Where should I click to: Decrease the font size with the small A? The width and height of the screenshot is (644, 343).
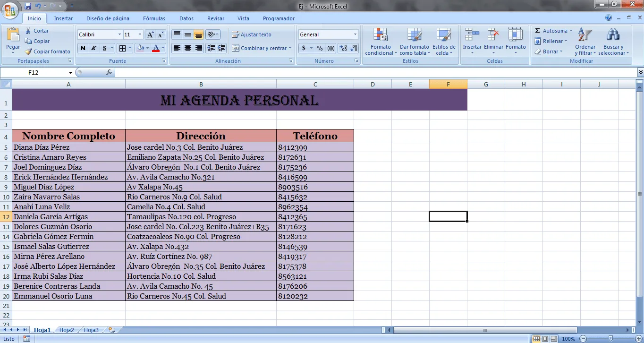click(161, 34)
